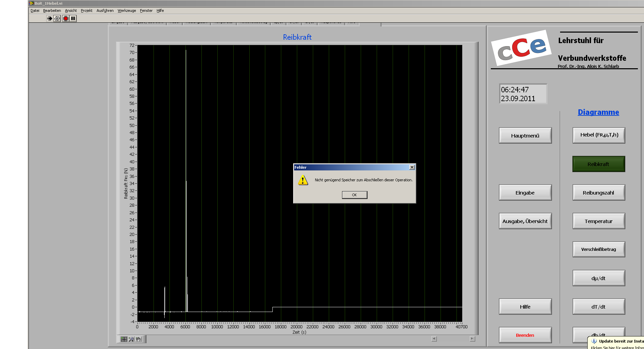Click the Hilfe button in right panel
Screen dimensions: 644x349
pos(525,307)
